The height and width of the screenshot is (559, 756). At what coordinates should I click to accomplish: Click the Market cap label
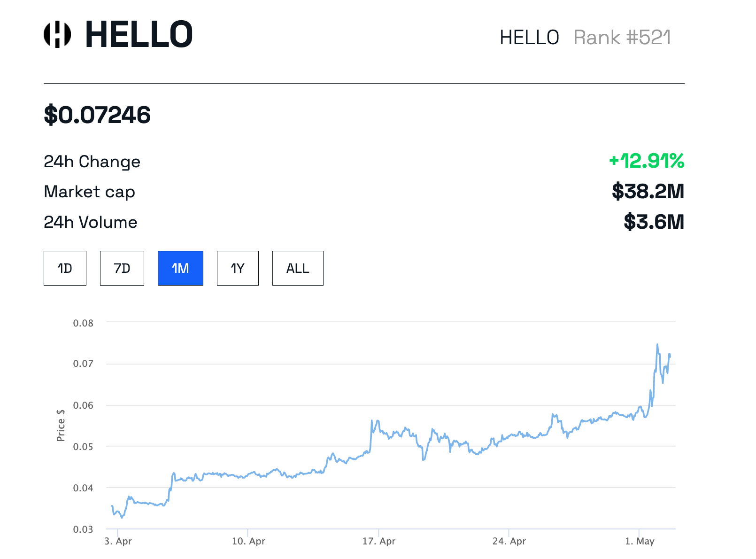tap(89, 192)
